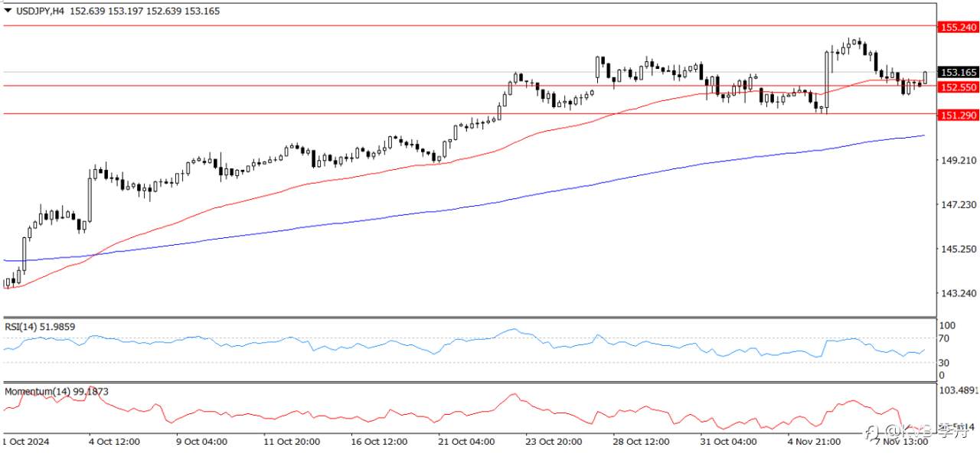Click the 143.240 price axis value
This screenshot has height=460, width=980.
point(959,293)
